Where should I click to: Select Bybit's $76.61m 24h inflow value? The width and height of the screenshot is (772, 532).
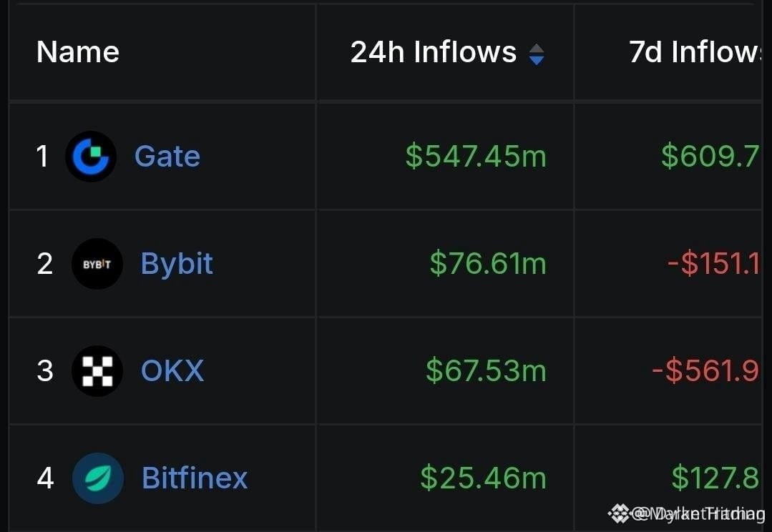pyautogui.click(x=488, y=264)
